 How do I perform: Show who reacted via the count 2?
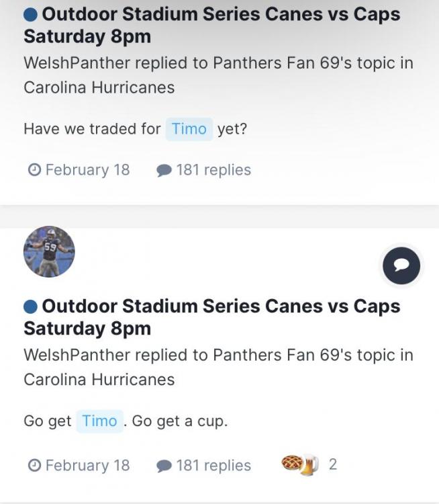point(333,464)
